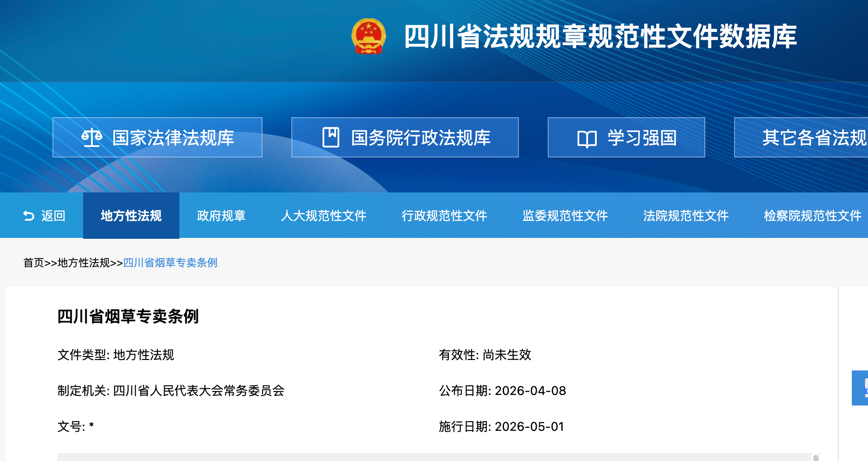Click the document content scrollbar handle
This screenshot has height=461, width=868.
point(815,458)
